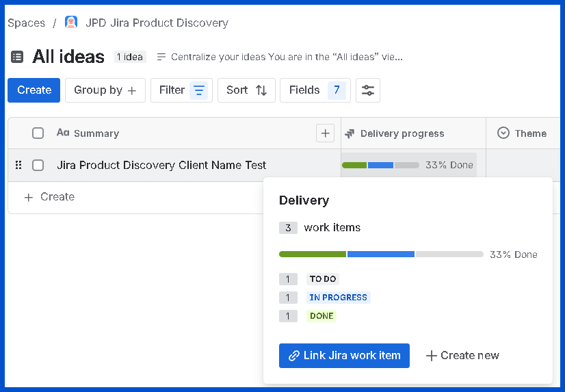The image size is (565, 392).
Task: Click the 33% Done label in the popup
Action: pyautogui.click(x=514, y=254)
